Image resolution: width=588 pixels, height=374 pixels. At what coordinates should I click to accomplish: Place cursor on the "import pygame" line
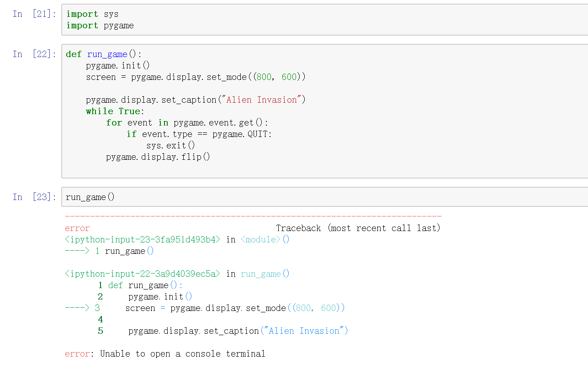pos(100,26)
